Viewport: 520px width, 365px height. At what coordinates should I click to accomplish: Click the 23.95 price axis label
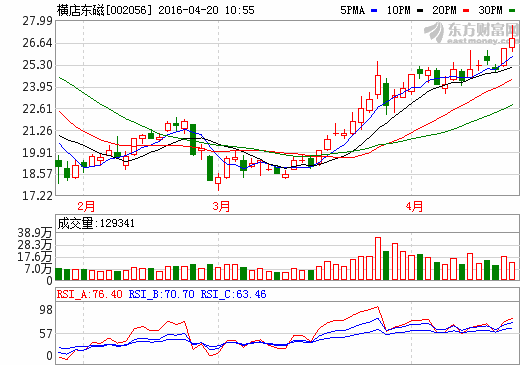click(37, 87)
